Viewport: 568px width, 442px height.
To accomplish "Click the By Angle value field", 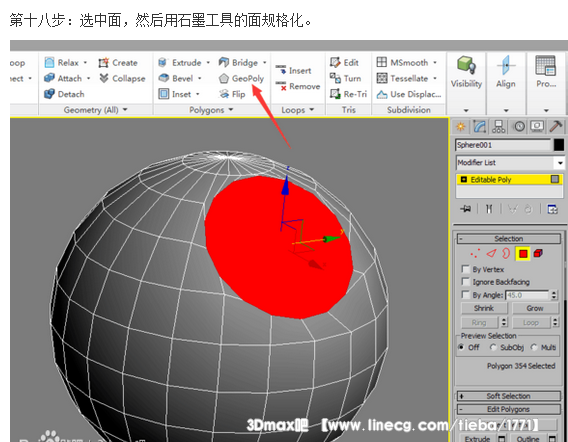I will pyautogui.click(x=527, y=295).
